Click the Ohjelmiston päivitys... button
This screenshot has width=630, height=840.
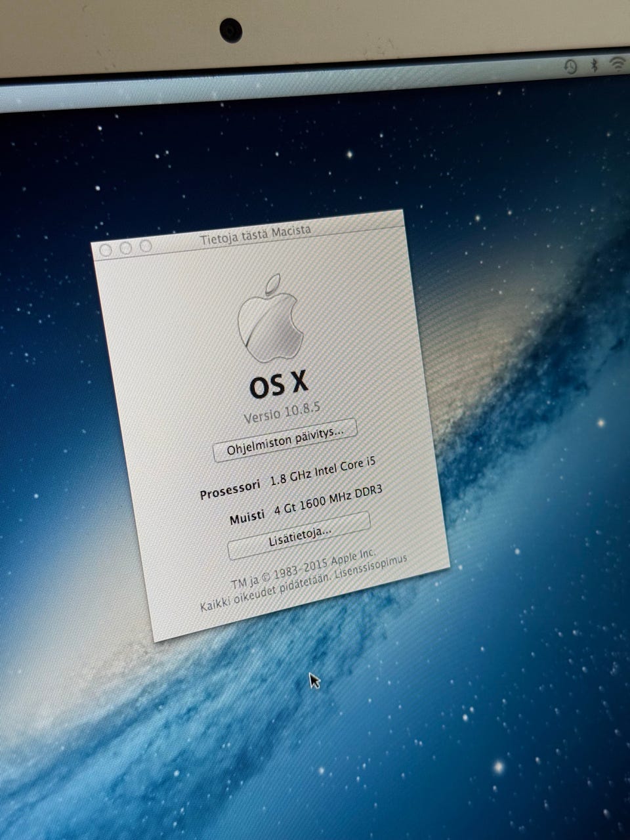(x=285, y=440)
